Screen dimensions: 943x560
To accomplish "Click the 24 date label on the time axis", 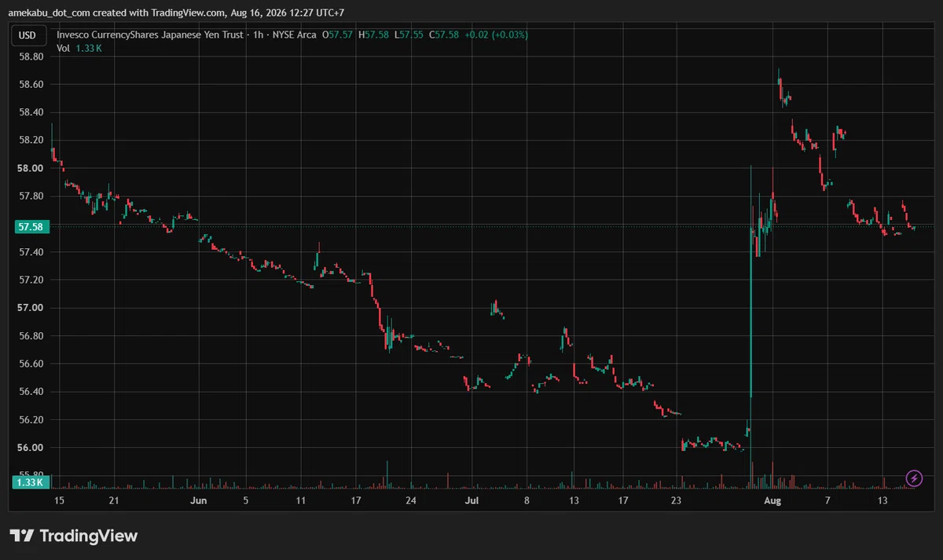I will click(x=410, y=500).
